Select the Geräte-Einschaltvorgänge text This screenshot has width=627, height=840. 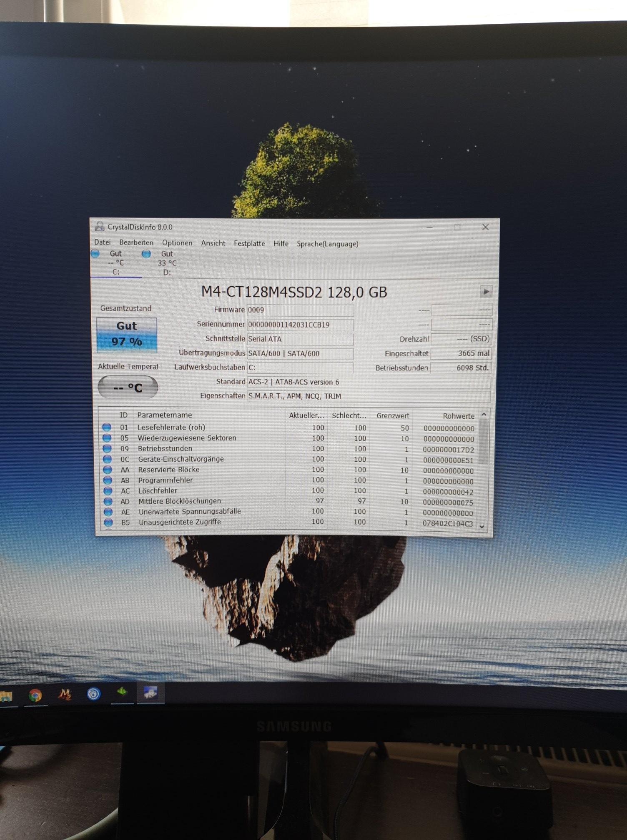[181, 459]
